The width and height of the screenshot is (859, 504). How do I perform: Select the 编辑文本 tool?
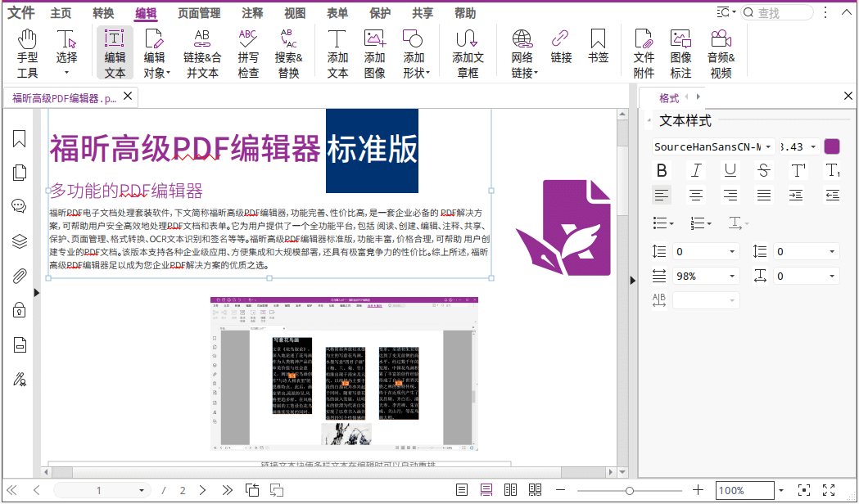[x=115, y=51]
